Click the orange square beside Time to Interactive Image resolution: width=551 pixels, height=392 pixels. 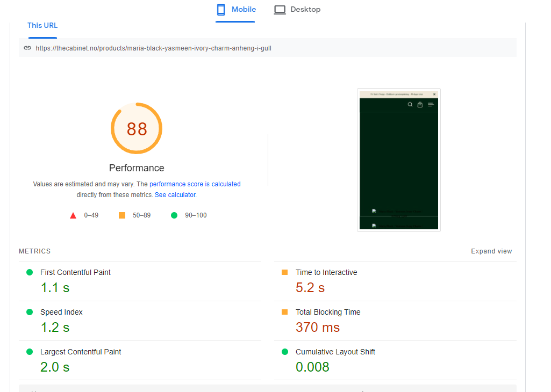(x=286, y=272)
